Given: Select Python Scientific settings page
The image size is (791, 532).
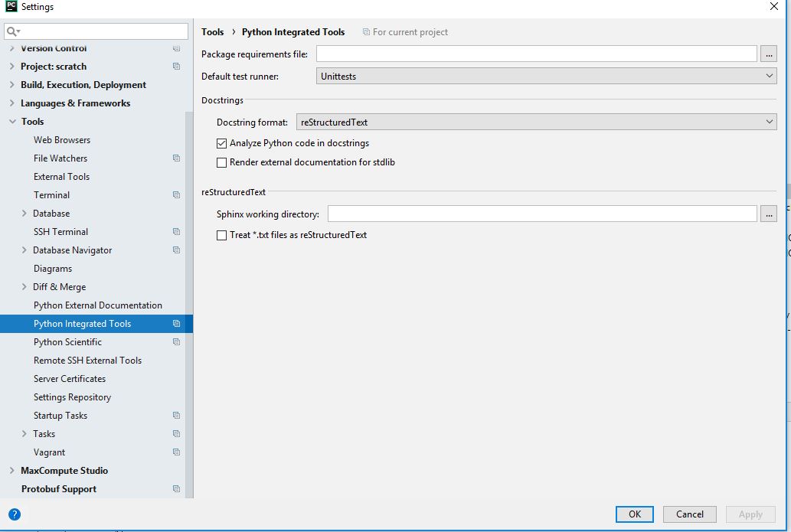Looking at the screenshot, I should (67, 342).
